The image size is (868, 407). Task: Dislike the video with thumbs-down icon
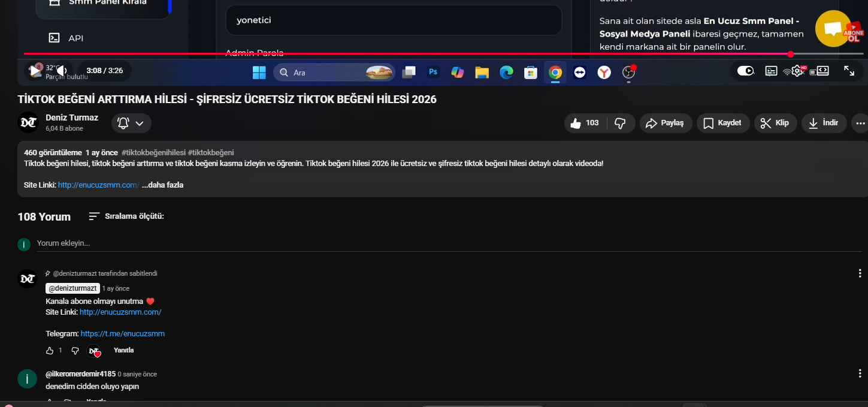tap(621, 123)
